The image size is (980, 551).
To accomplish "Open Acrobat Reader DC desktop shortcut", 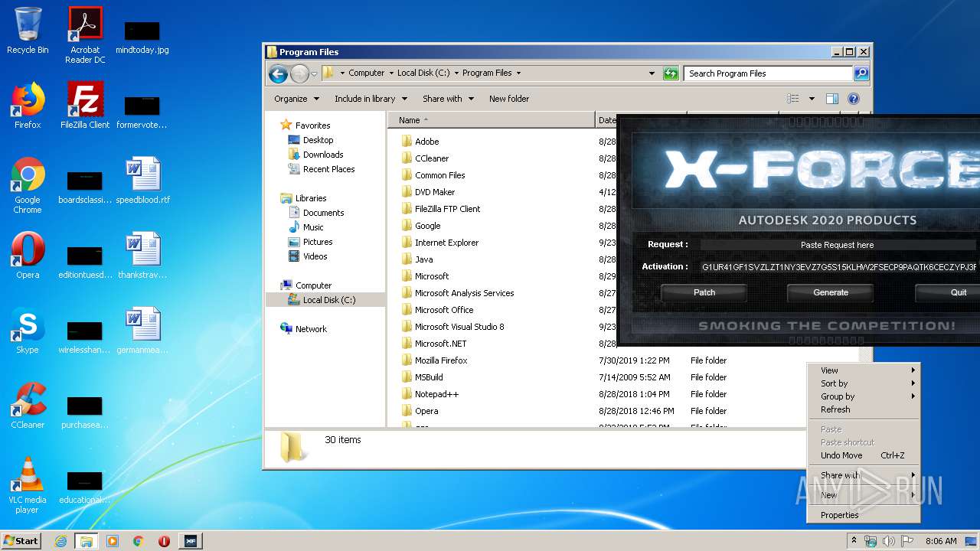I will [x=85, y=35].
